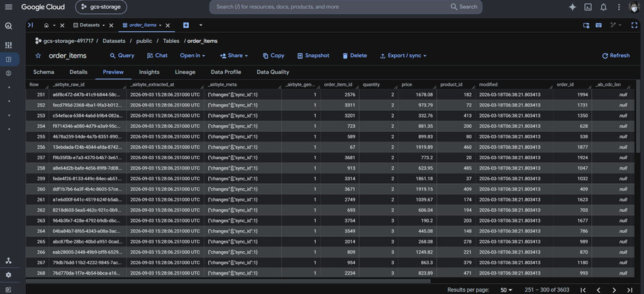Open the hexagon icon in left sidebar
This screenshot has height=294, width=644.
tap(9, 73)
